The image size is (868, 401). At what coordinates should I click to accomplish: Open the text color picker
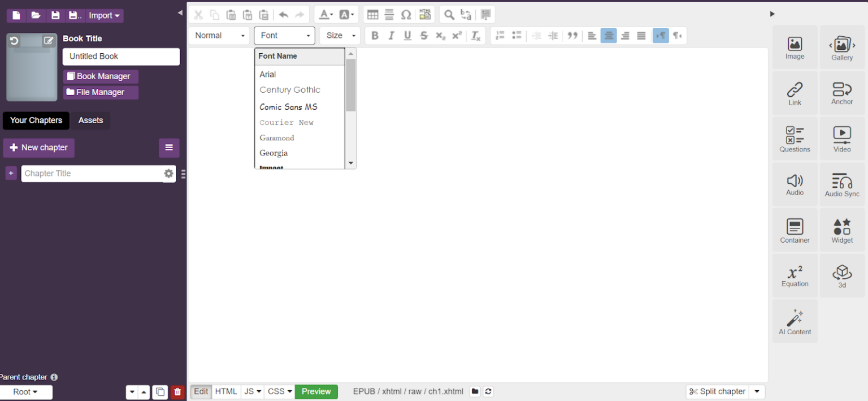[x=324, y=14]
